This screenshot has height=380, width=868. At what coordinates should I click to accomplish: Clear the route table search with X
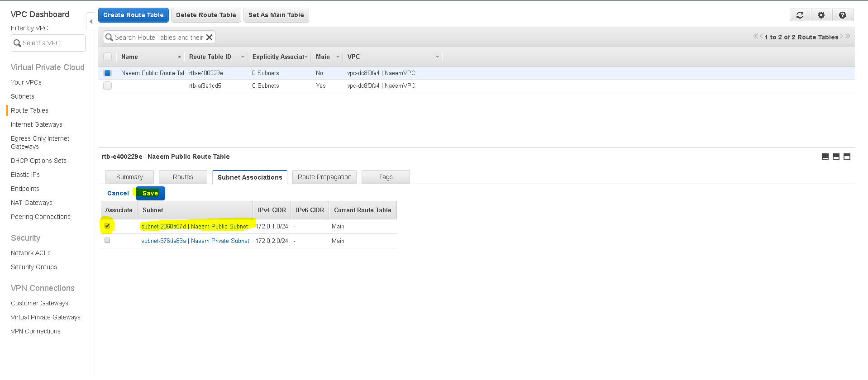pyautogui.click(x=209, y=38)
